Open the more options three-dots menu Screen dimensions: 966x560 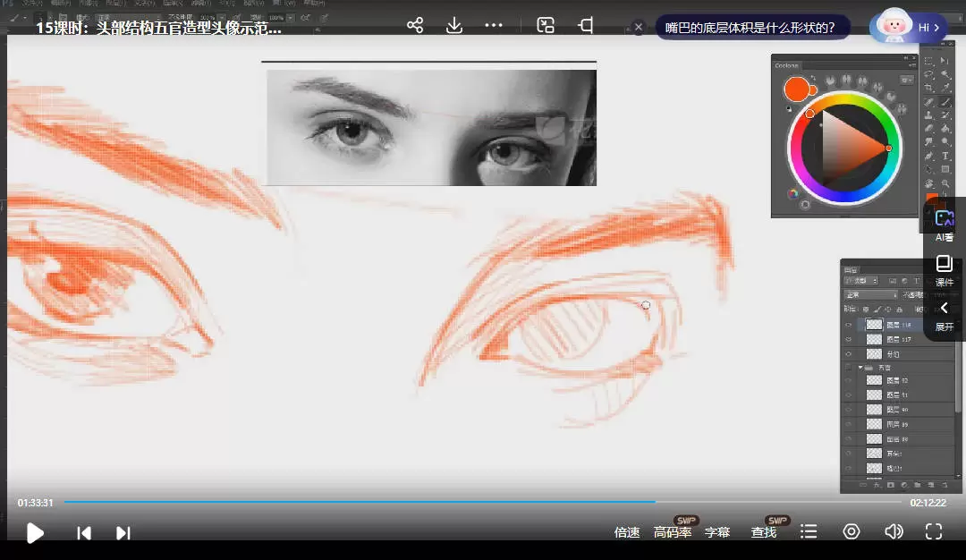tap(494, 25)
